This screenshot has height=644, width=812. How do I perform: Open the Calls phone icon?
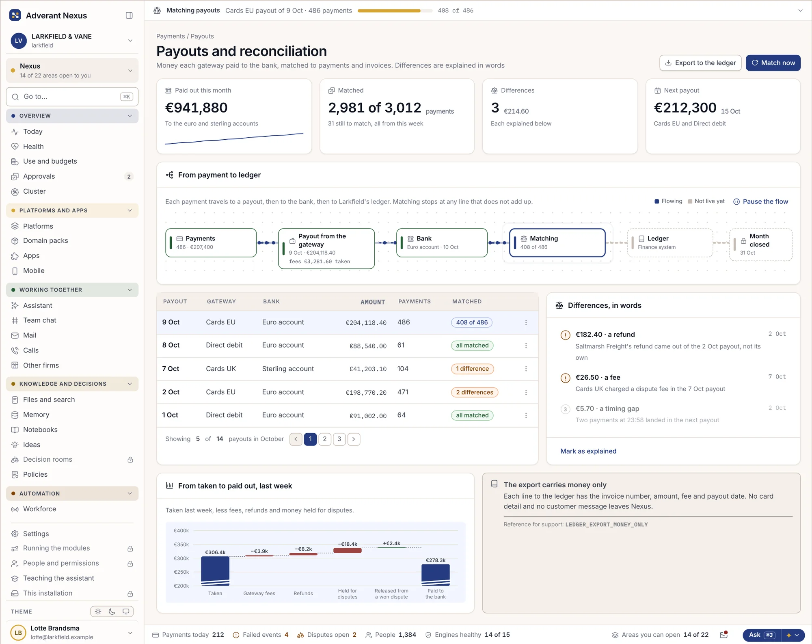point(15,350)
